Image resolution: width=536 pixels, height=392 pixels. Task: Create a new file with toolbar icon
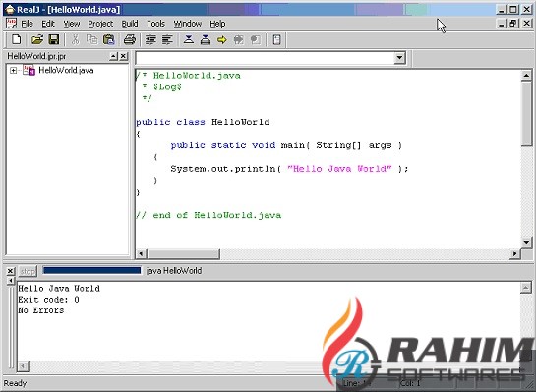(x=16, y=39)
